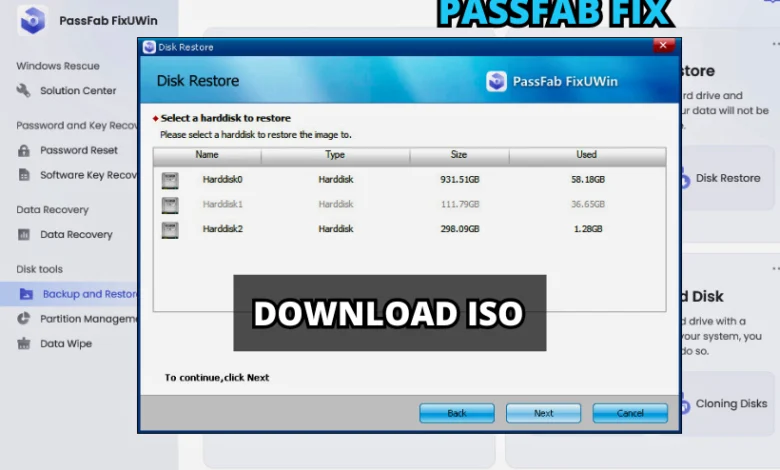
Task: Select the Data Recovery sidebar item
Action: 76,234
